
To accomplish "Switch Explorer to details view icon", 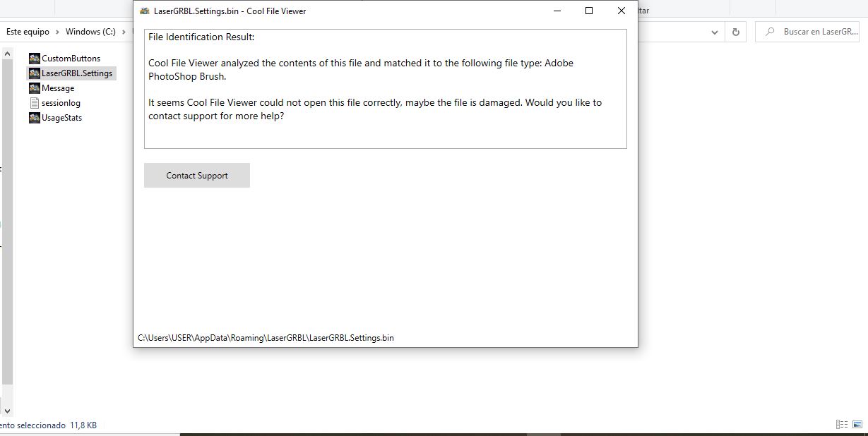I will [x=842, y=425].
